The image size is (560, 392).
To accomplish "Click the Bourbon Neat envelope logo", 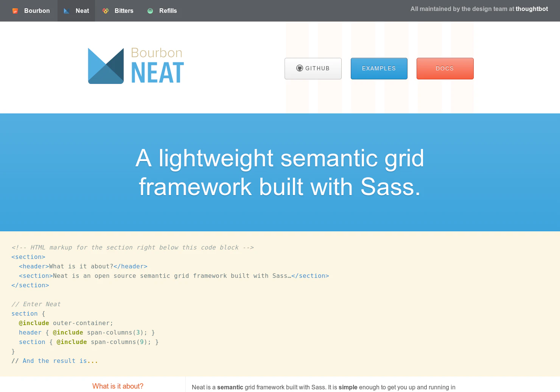I will pos(106,66).
